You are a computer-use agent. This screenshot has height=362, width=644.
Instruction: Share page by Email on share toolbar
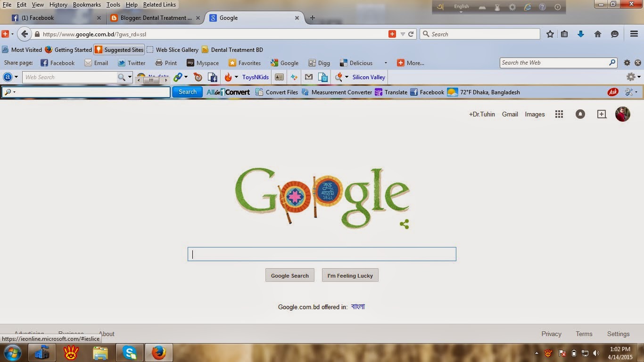point(96,63)
